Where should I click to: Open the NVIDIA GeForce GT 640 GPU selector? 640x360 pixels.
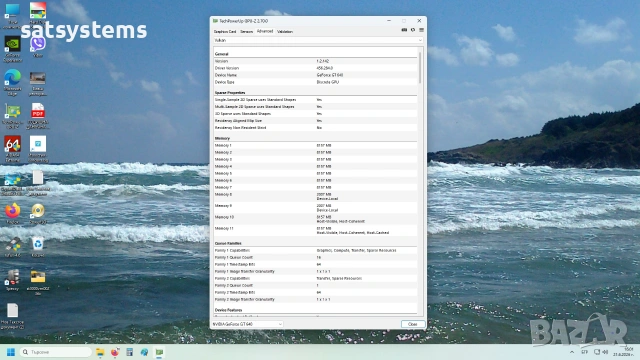click(x=247, y=324)
